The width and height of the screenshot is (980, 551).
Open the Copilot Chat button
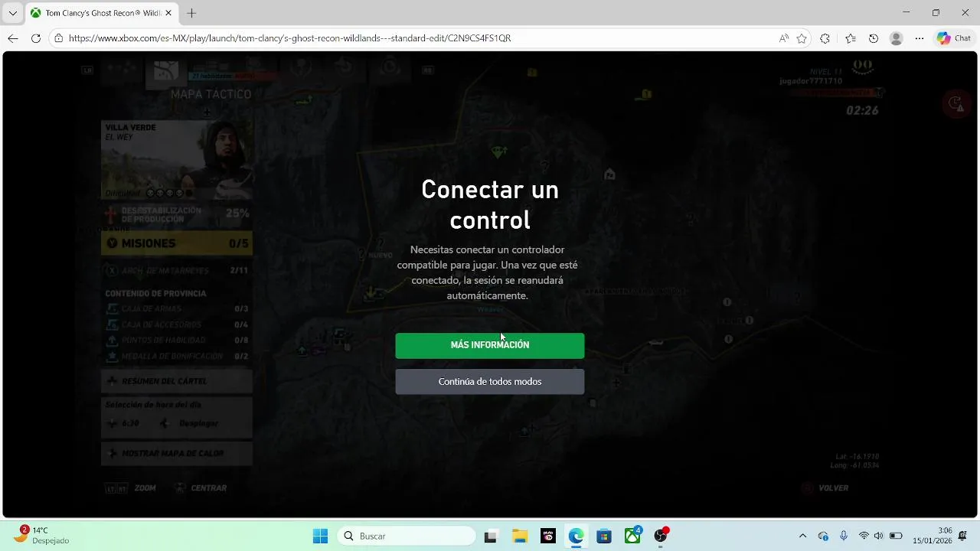pyautogui.click(x=954, y=38)
